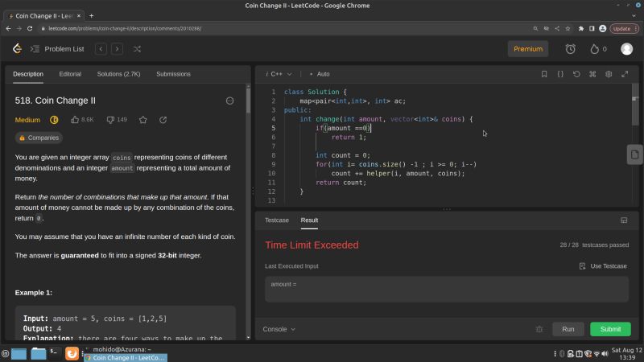644x362 pixels.
Task: Open editor keyboard shortcuts icon
Action: coord(592,74)
